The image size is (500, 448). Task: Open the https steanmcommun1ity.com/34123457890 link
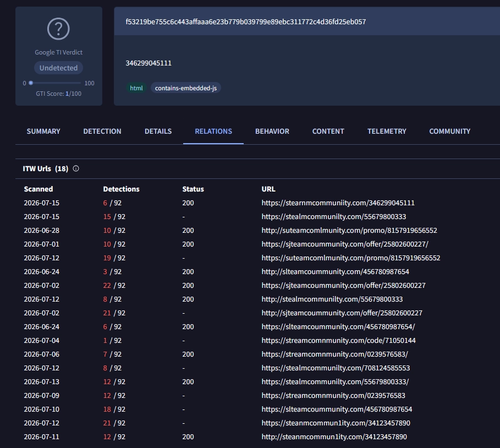pyautogui.click(x=336, y=423)
